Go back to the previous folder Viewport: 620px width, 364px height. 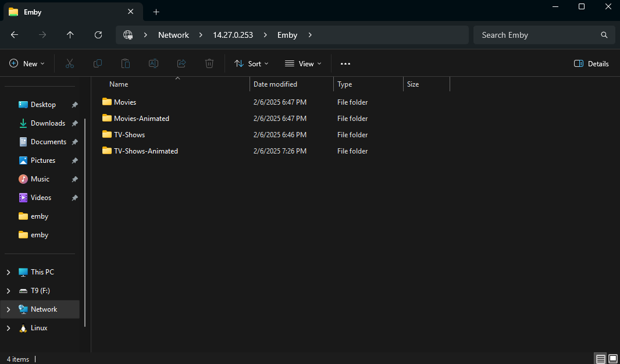click(x=15, y=35)
